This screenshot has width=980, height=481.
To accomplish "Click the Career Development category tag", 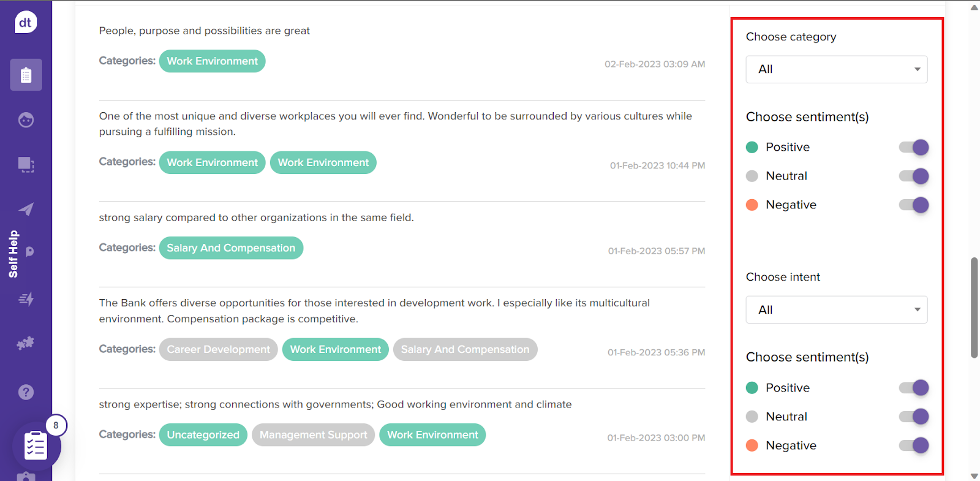I will point(218,349).
